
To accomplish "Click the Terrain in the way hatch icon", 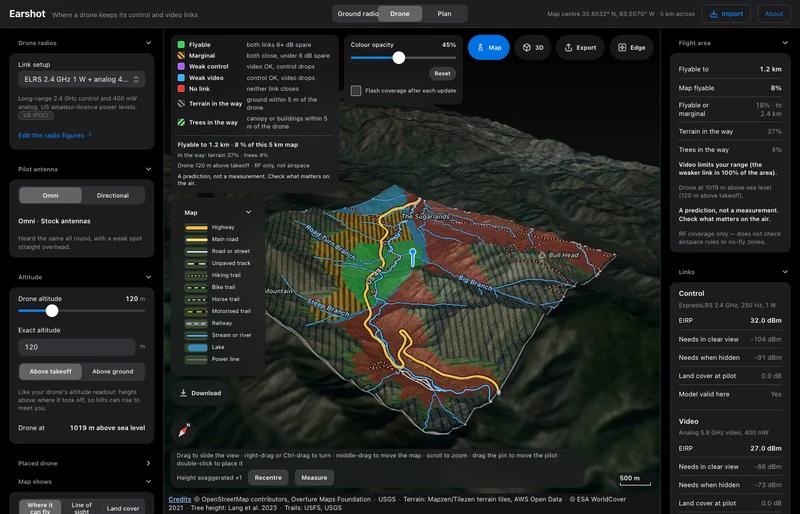I will [x=181, y=103].
